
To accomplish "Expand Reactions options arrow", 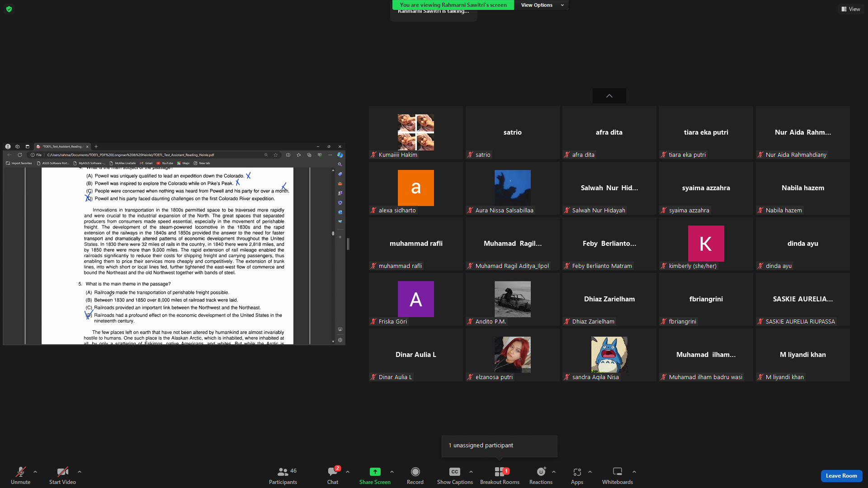I will pyautogui.click(x=554, y=472).
